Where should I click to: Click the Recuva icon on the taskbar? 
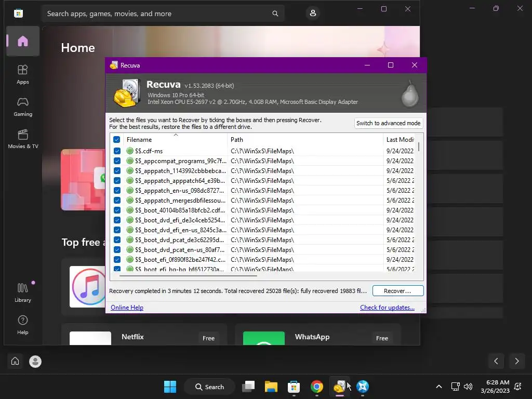(339, 387)
